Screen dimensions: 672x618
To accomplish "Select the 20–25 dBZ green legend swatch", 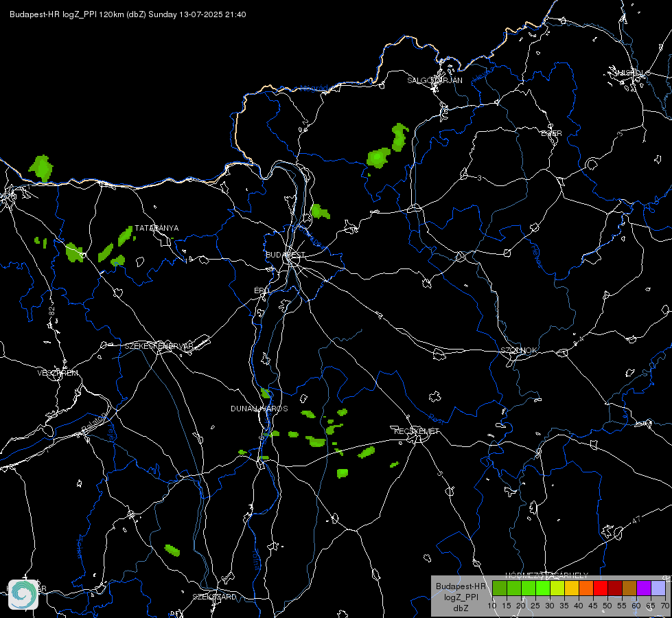I will 529,588.
